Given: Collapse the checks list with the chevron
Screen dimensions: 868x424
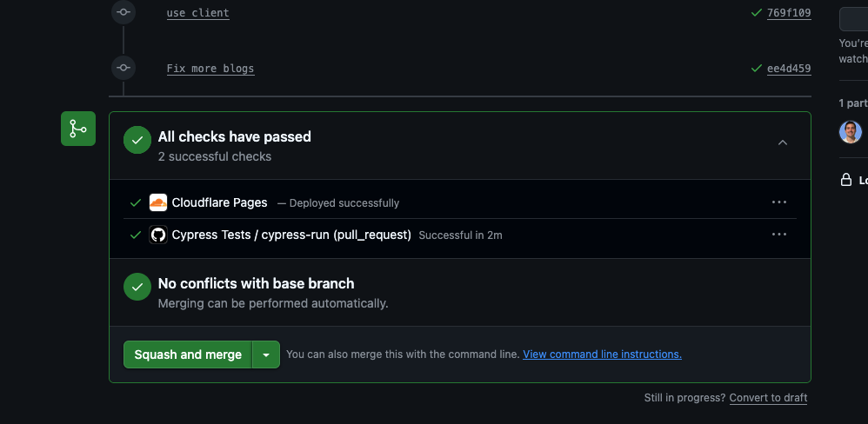Looking at the screenshot, I should (783, 142).
